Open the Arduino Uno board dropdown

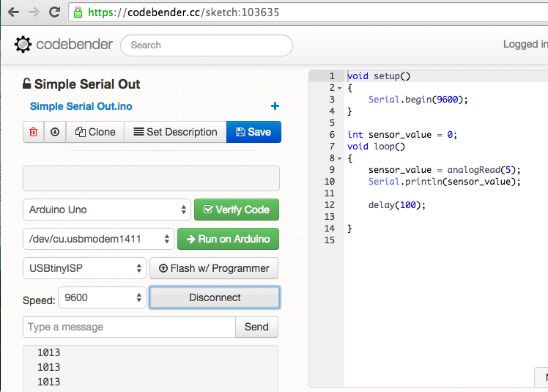coord(107,210)
